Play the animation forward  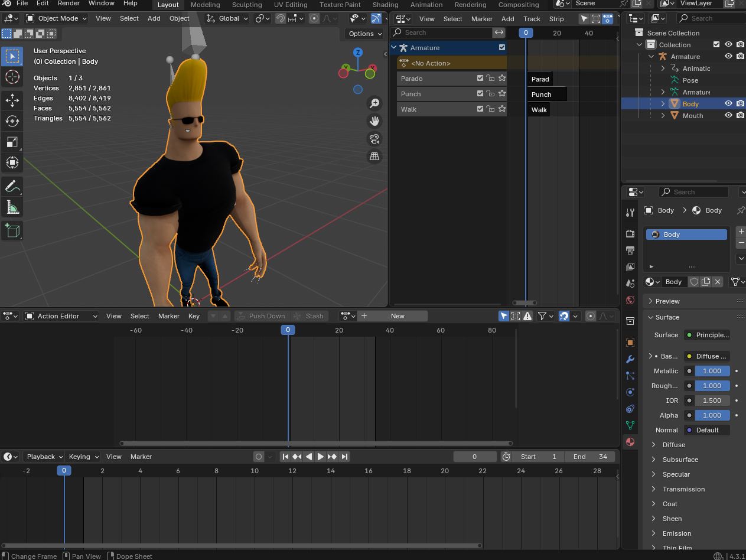(x=320, y=457)
